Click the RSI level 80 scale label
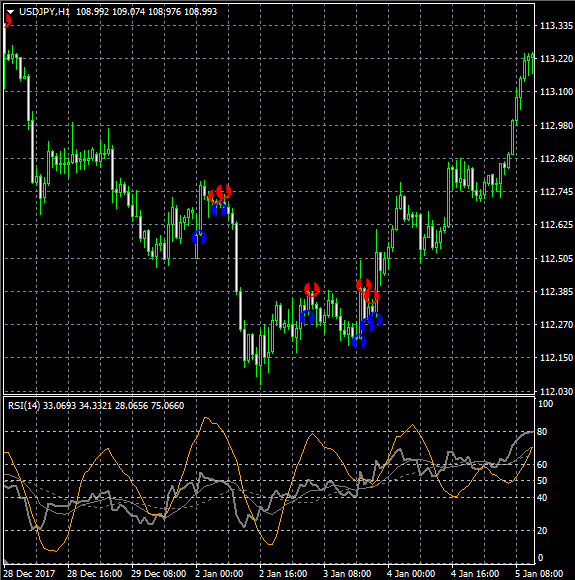This screenshot has height=580, width=575. tap(542, 431)
